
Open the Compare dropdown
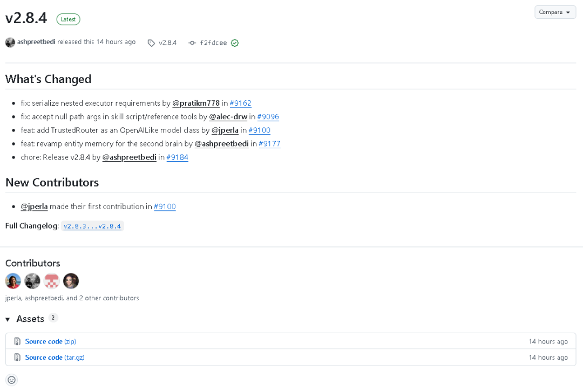pos(555,12)
